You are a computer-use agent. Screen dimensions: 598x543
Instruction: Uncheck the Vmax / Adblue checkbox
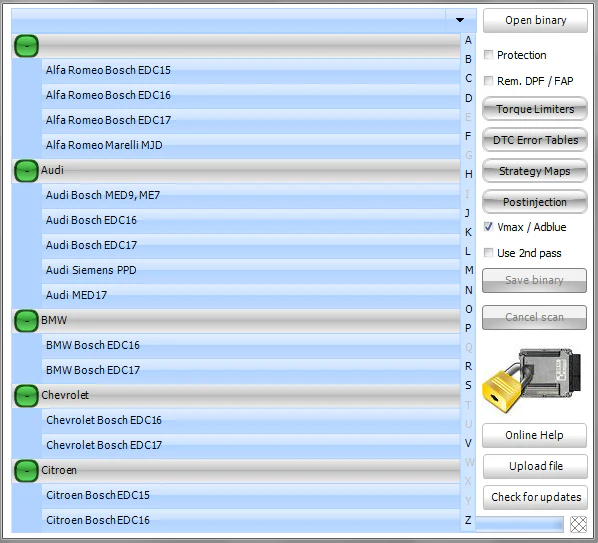488,227
